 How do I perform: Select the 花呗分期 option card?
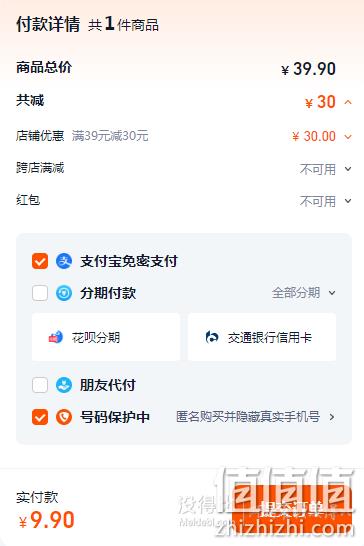point(106,337)
